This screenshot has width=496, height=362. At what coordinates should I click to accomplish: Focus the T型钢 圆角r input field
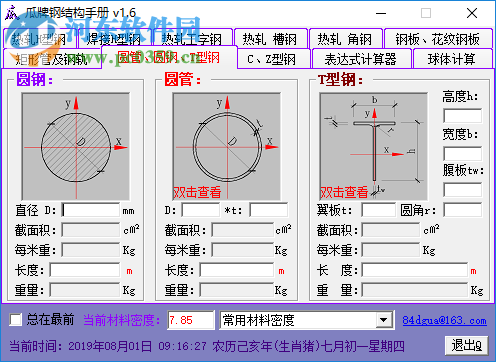pyautogui.click(x=463, y=210)
